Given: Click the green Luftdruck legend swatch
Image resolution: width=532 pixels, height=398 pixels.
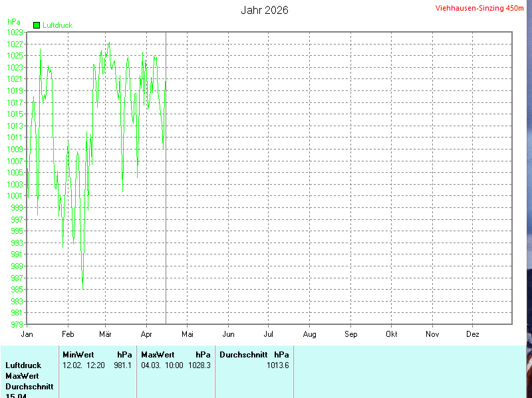Looking at the screenshot, I should 37,25.
